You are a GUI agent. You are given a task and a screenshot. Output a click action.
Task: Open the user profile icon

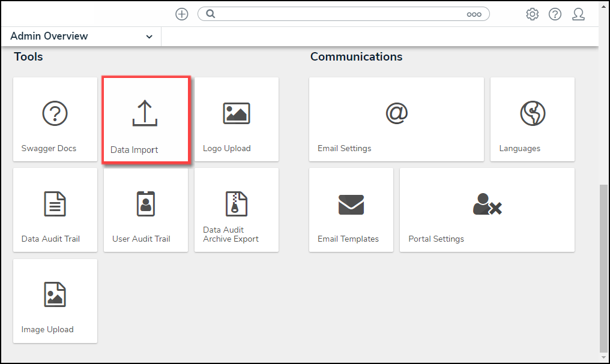click(578, 14)
